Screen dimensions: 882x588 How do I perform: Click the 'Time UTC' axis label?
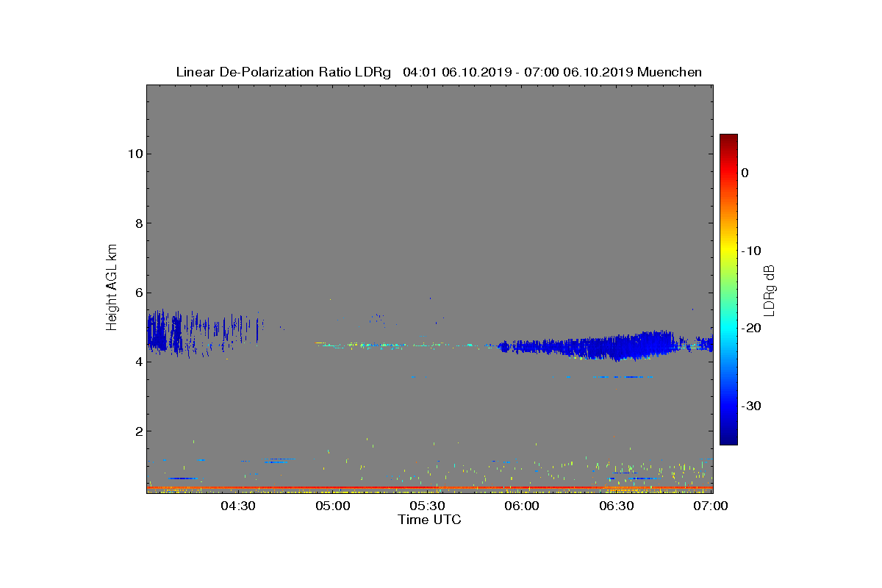point(429,520)
